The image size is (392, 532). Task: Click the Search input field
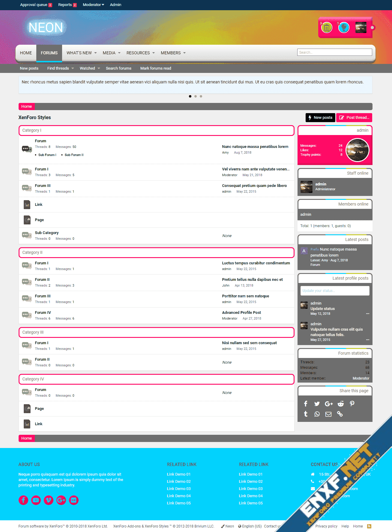tap(334, 52)
